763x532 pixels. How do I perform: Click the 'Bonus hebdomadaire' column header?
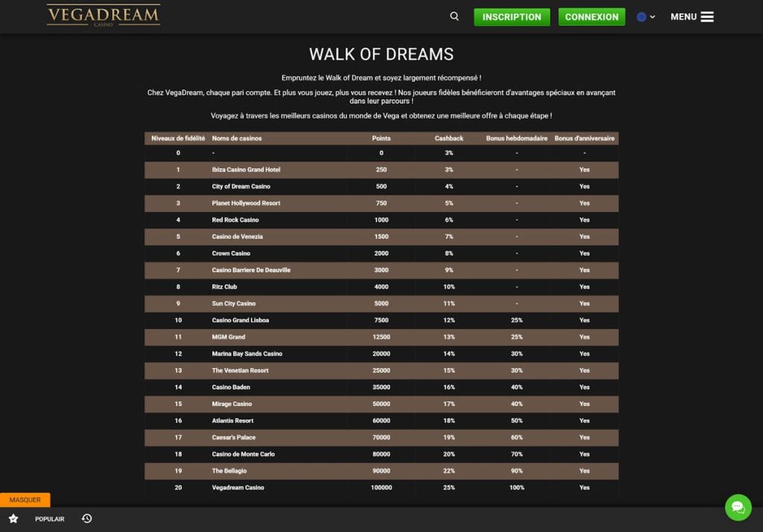[x=517, y=139]
